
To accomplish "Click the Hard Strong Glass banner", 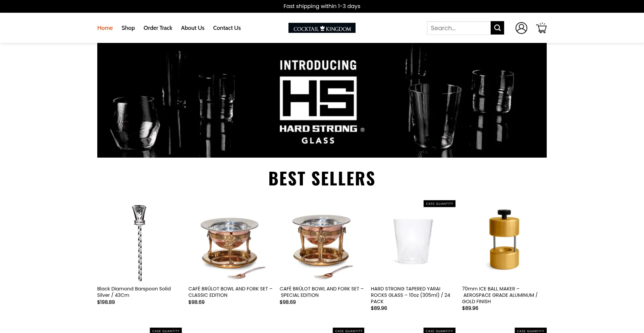I will 322,100.
